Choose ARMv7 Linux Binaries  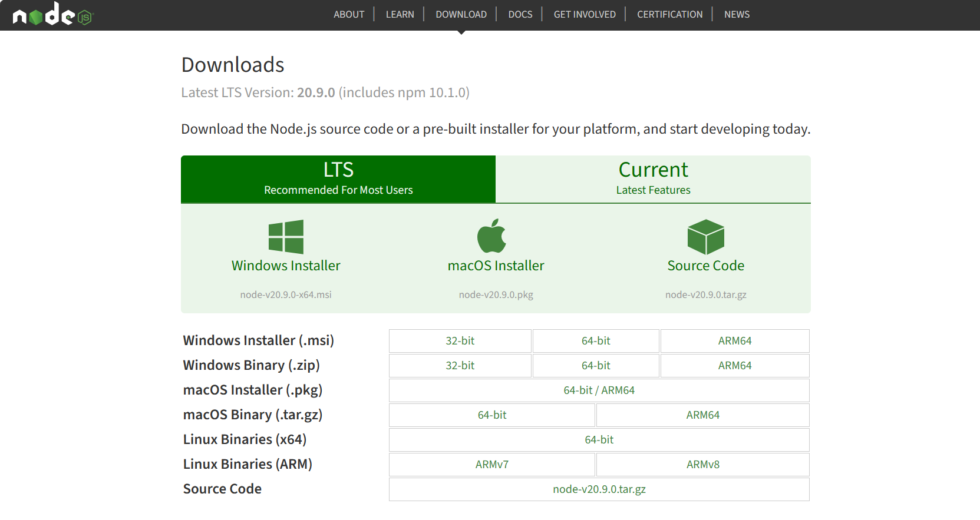(x=492, y=465)
